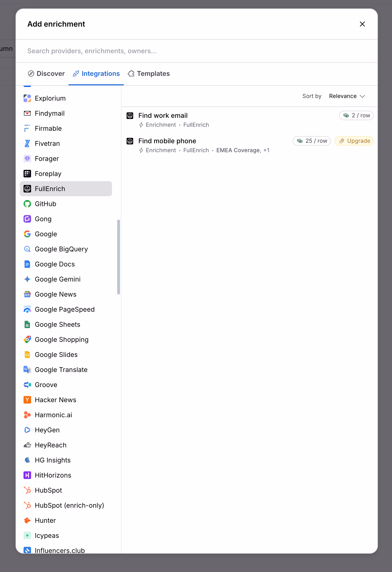392x572 pixels.
Task: Click the FullEnrich icon in the sidebar
Action: [27, 189]
